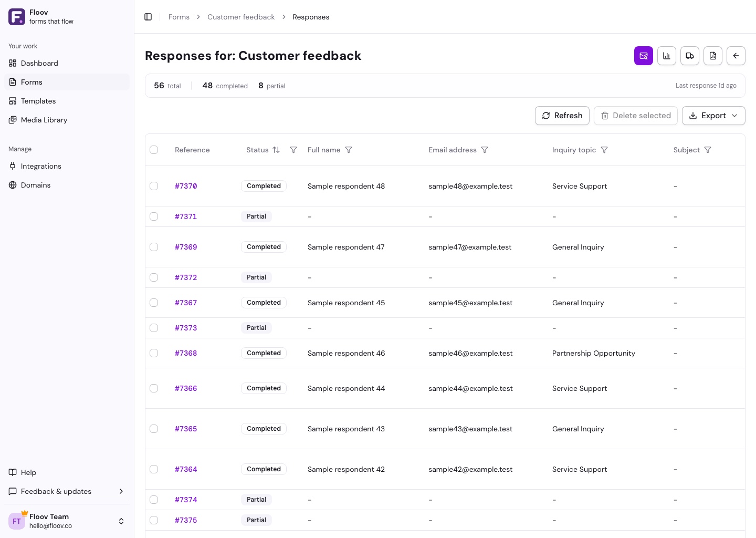Click the Delete selected button
756x538 pixels.
636,116
